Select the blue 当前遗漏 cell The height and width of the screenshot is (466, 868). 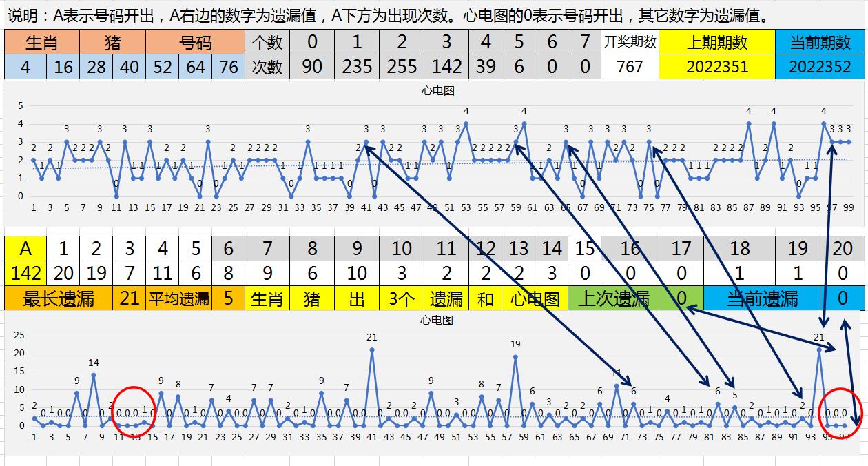(x=762, y=298)
